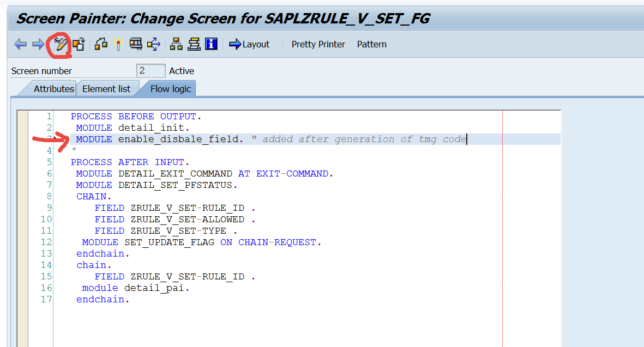Click the PROCESS BEFORE OUTPUT line
Screen dimensions: 644x347
pos(136,117)
